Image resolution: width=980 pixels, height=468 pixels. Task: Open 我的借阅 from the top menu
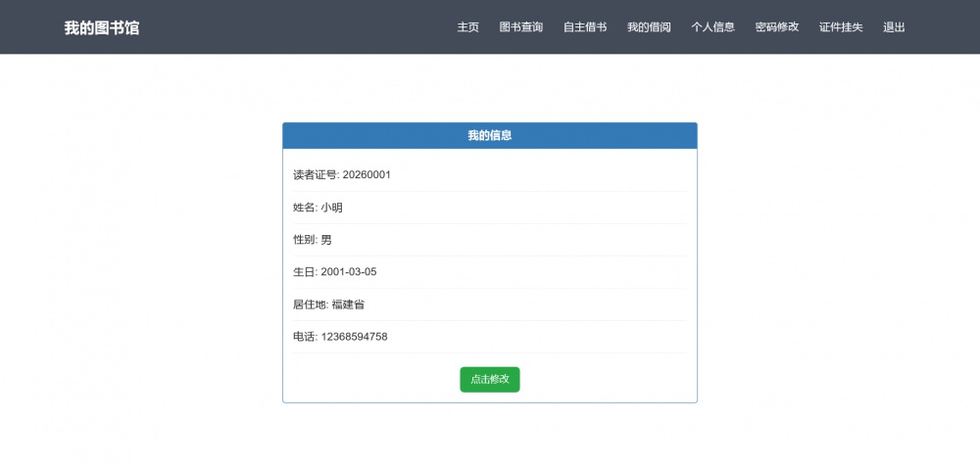coord(649,27)
